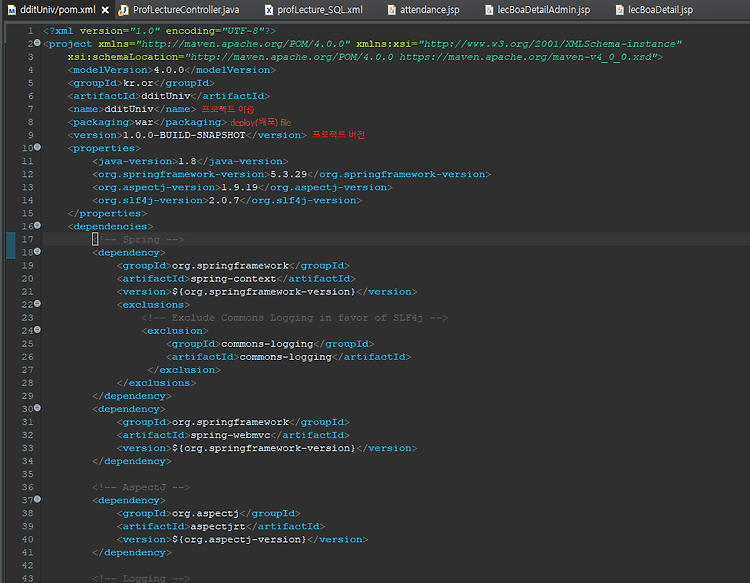Open lecBoaDetailAdmin.jsp tab
750x583 pixels.
click(543, 10)
